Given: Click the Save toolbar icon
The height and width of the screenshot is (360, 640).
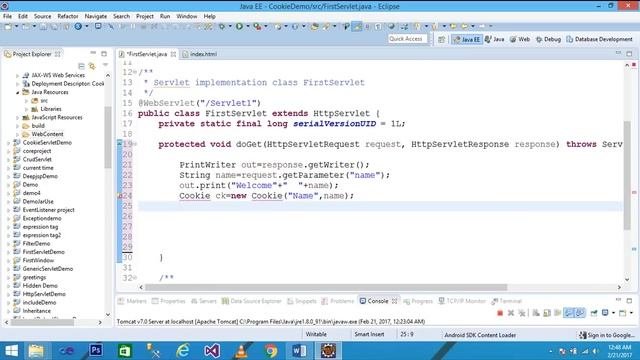Looking at the screenshot, I should [43, 27].
